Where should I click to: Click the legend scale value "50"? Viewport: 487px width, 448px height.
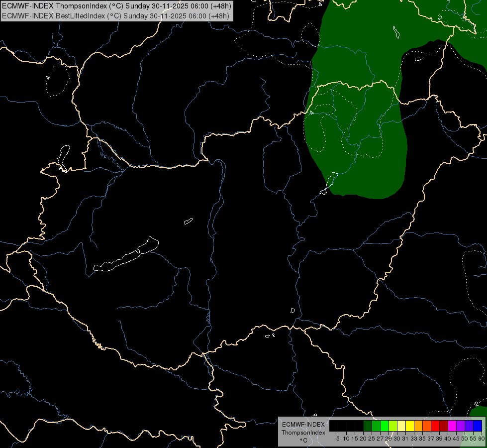click(465, 439)
